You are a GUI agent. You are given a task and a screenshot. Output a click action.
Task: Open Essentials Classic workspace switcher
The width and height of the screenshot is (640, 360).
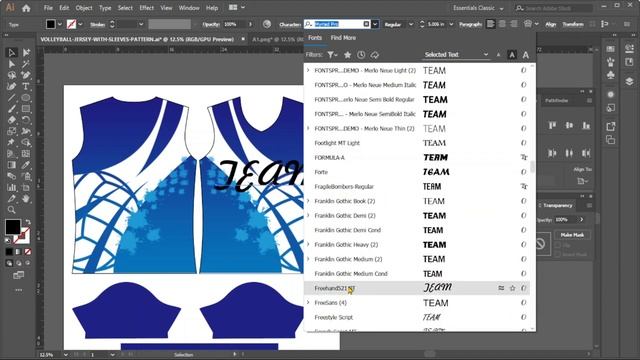[x=478, y=8]
